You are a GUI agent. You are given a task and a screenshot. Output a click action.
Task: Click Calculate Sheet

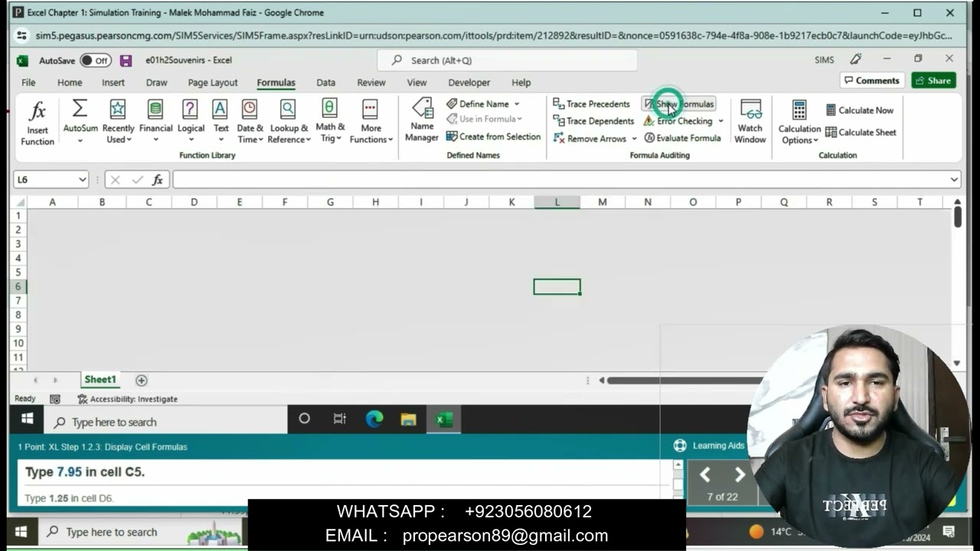coord(861,132)
